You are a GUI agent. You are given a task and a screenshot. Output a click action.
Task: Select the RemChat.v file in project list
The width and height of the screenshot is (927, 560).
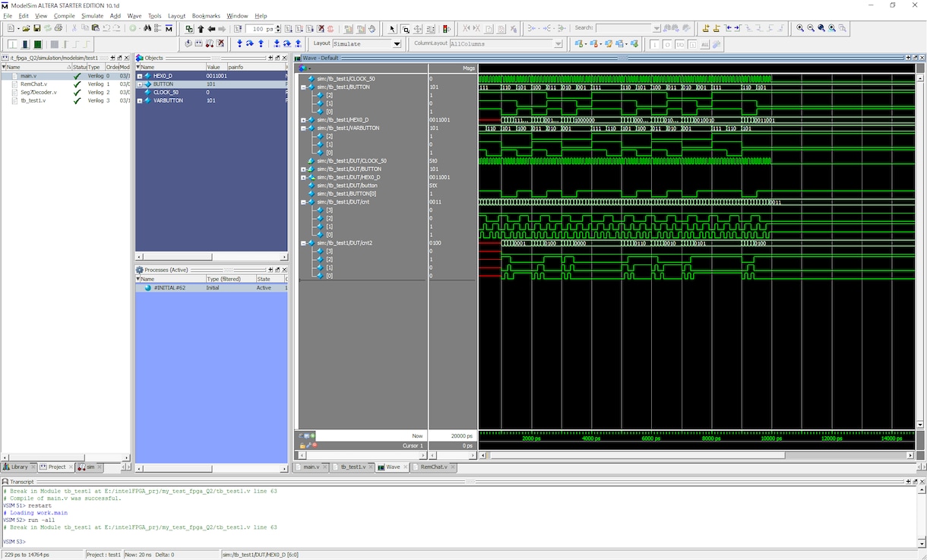(x=33, y=84)
